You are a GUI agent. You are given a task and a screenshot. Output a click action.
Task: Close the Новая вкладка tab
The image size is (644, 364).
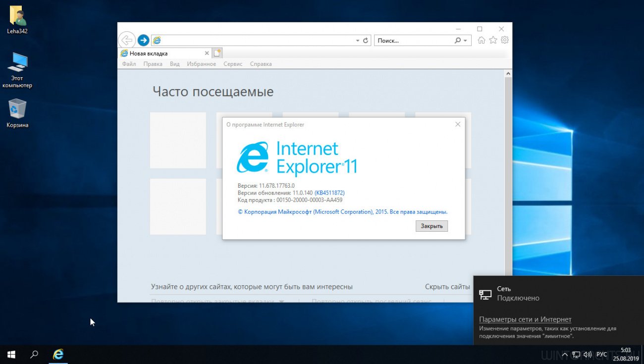tap(207, 53)
